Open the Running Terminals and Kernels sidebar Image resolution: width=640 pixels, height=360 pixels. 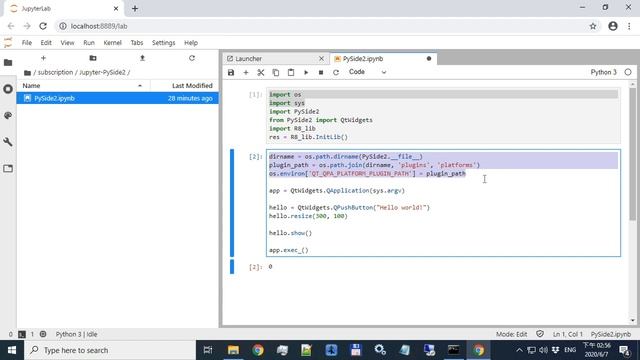point(8,89)
